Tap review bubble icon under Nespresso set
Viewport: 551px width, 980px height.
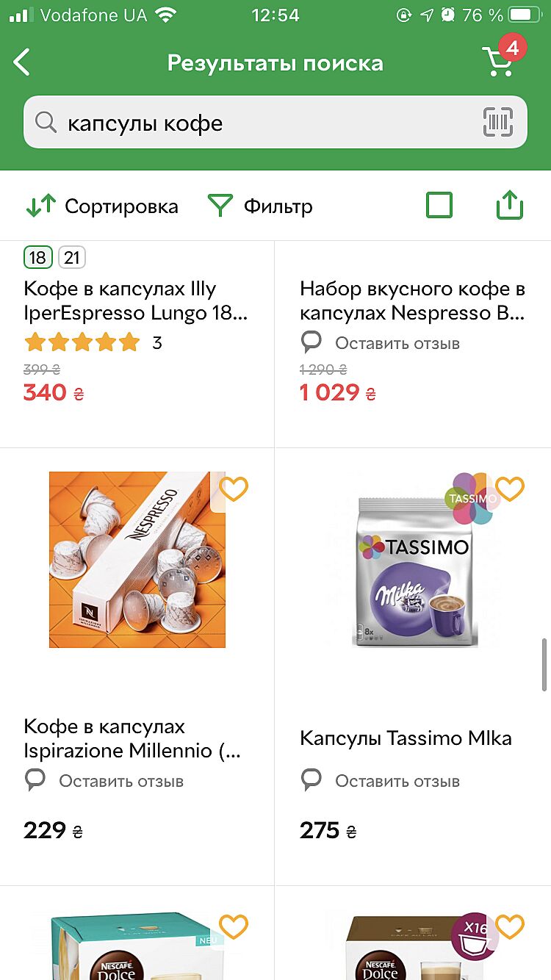[311, 342]
